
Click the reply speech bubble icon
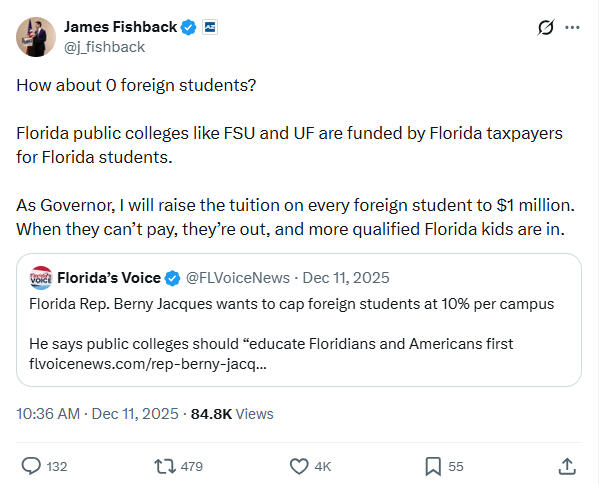(x=32, y=465)
